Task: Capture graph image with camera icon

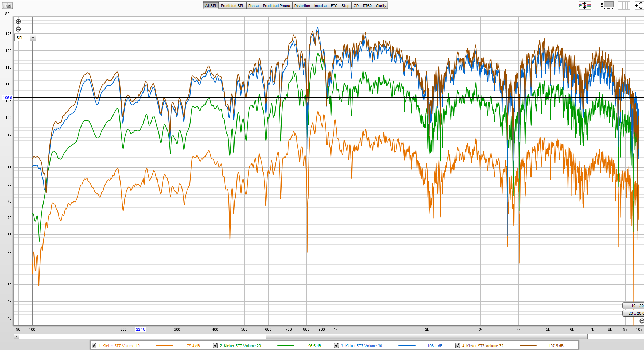Action: coord(7,6)
